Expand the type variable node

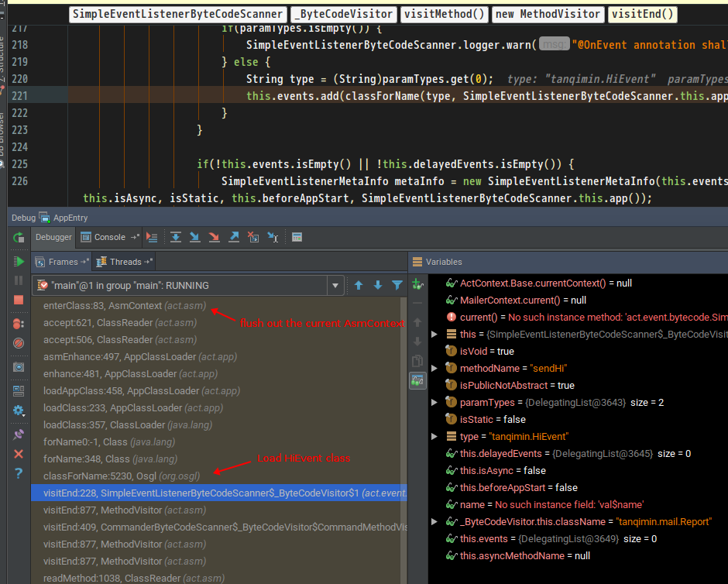pos(434,436)
